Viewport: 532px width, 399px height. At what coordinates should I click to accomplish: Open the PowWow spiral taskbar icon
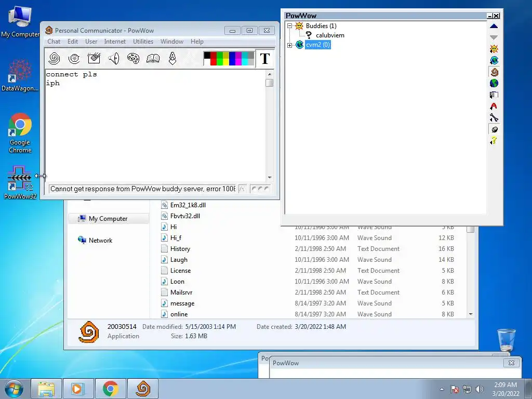click(x=143, y=389)
